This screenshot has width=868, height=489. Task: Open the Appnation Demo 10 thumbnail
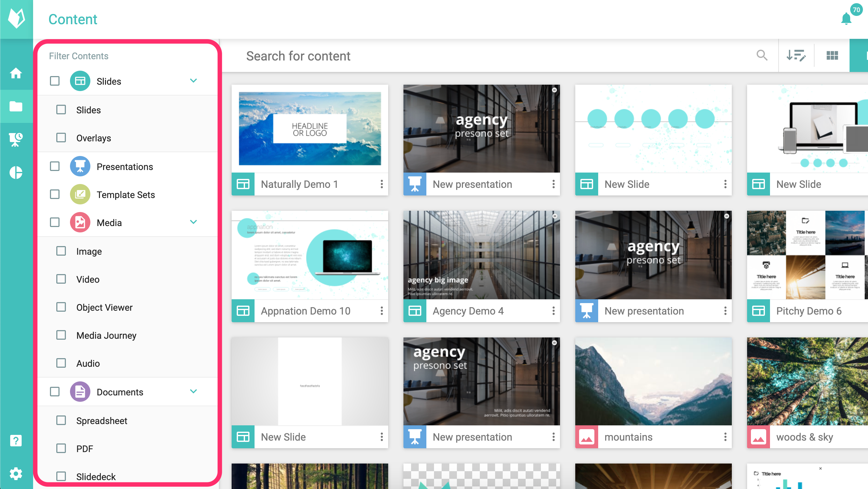pos(310,255)
